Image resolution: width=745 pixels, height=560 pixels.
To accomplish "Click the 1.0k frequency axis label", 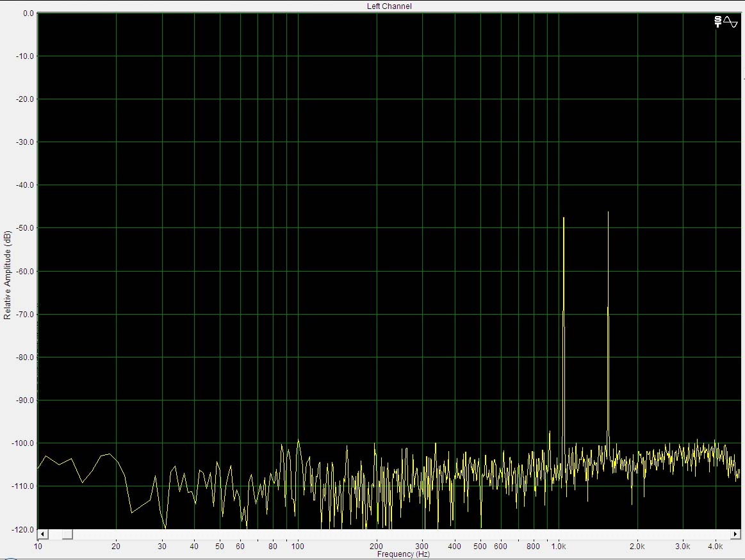I will pos(559,547).
